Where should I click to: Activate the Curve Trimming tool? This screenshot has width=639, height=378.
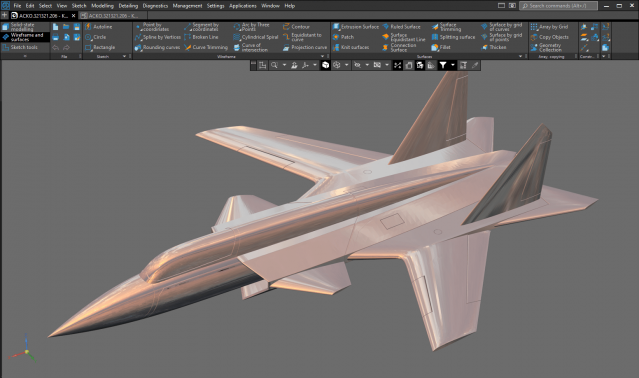coord(206,47)
